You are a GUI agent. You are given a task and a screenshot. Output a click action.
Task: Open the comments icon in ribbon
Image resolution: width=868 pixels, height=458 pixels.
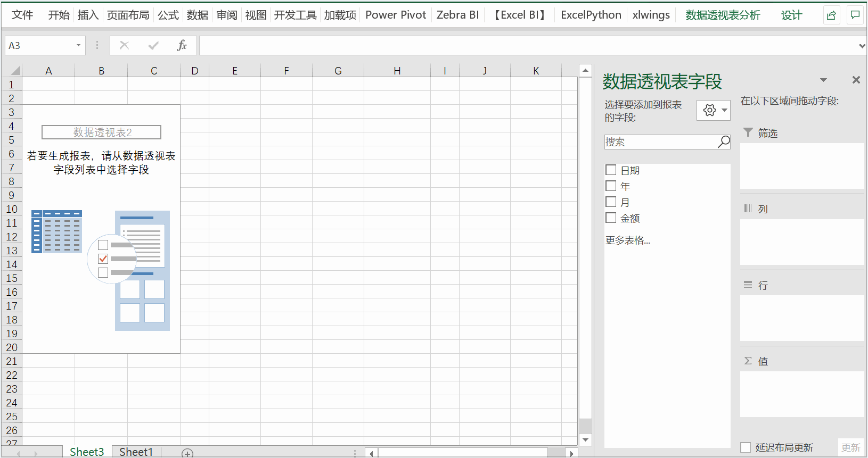[x=855, y=15]
